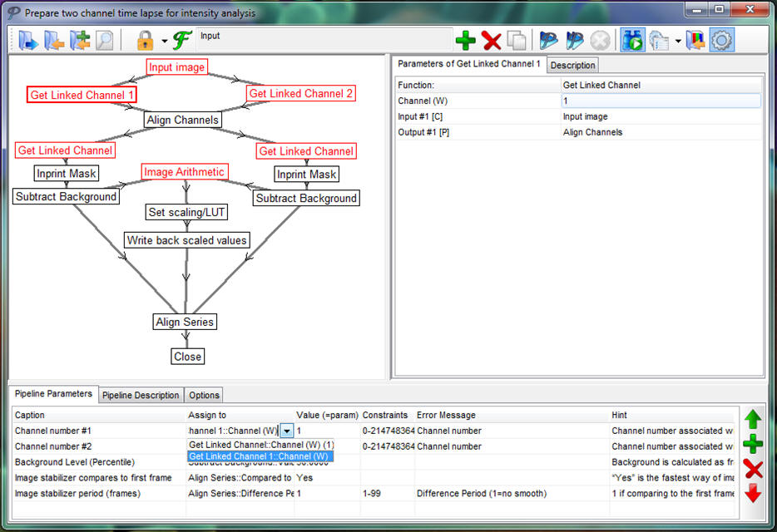Select the Set scaling/LUT node
Image resolution: width=777 pixels, height=532 pixels.
tap(186, 212)
